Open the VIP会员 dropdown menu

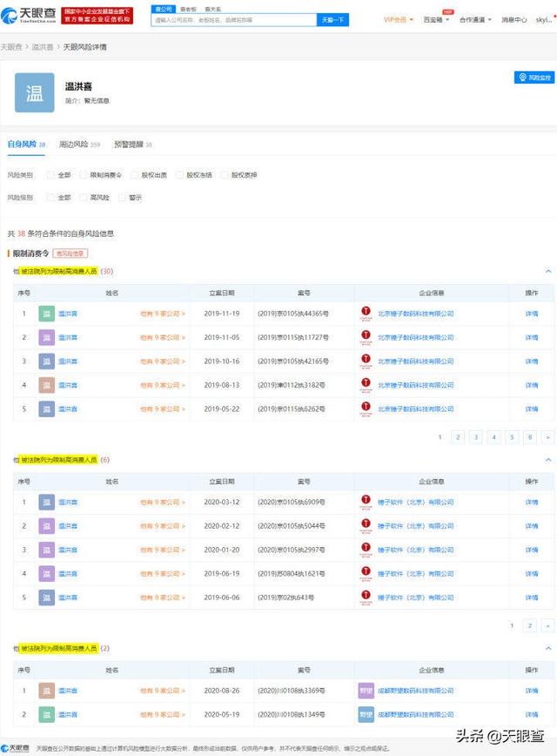click(399, 20)
